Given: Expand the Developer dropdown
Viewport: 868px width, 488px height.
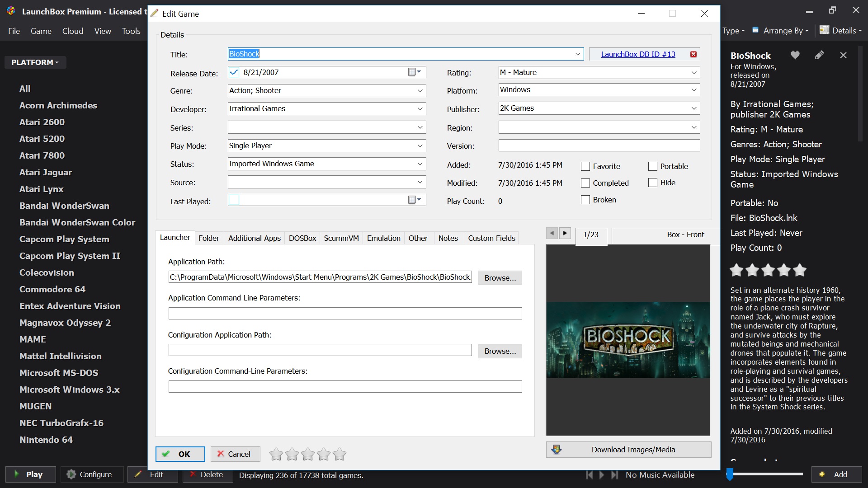Looking at the screenshot, I should pyautogui.click(x=420, y=109).
